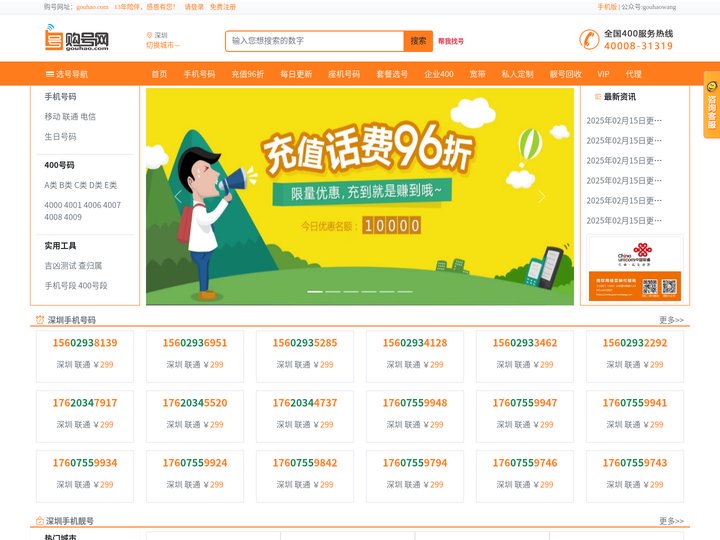Select the first banner slide indicator
The width and height of the screenshot is (720, 540).
315,292
